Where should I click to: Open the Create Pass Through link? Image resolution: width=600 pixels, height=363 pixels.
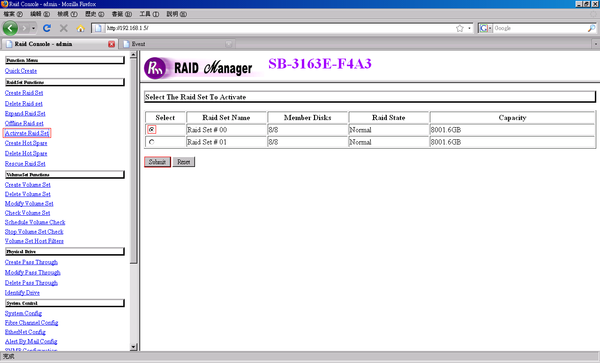pos(31,262)
